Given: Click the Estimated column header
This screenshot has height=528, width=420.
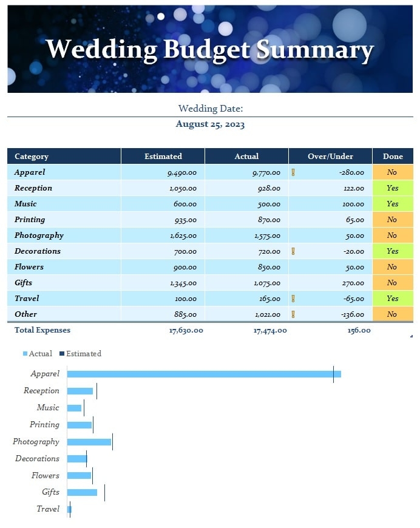Looking at the screenshot, I should (x=163, y=157).
